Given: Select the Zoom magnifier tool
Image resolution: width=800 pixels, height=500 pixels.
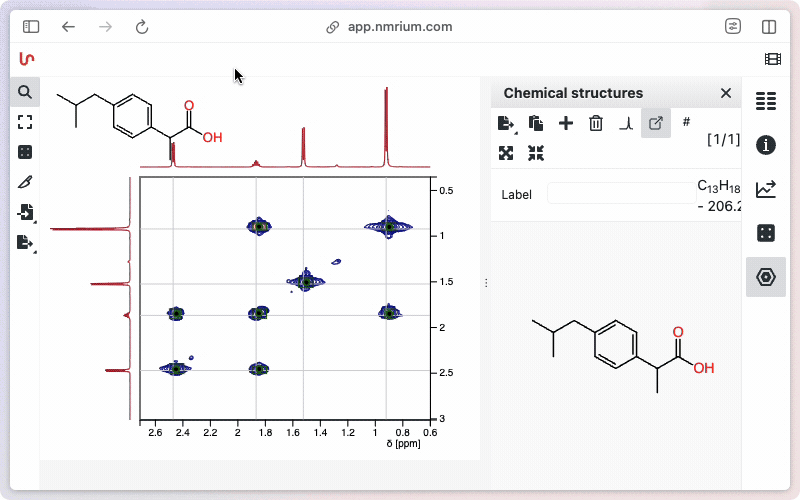Looking at the screenshot, I should coord(25,92).
